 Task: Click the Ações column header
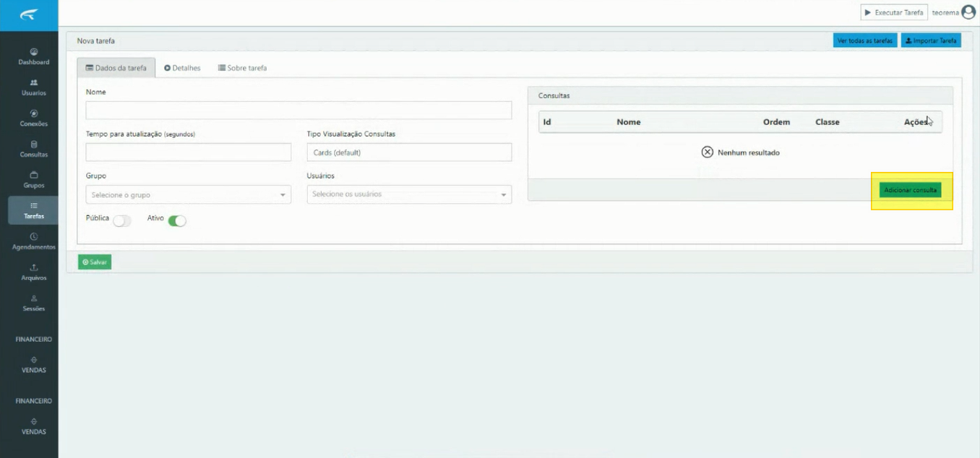pos(916,122)
